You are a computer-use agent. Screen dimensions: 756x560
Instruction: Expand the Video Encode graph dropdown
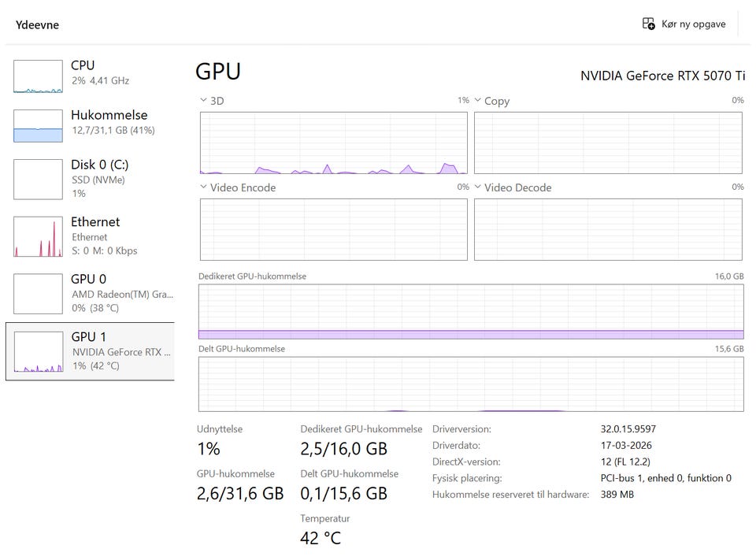click(204, 187)
